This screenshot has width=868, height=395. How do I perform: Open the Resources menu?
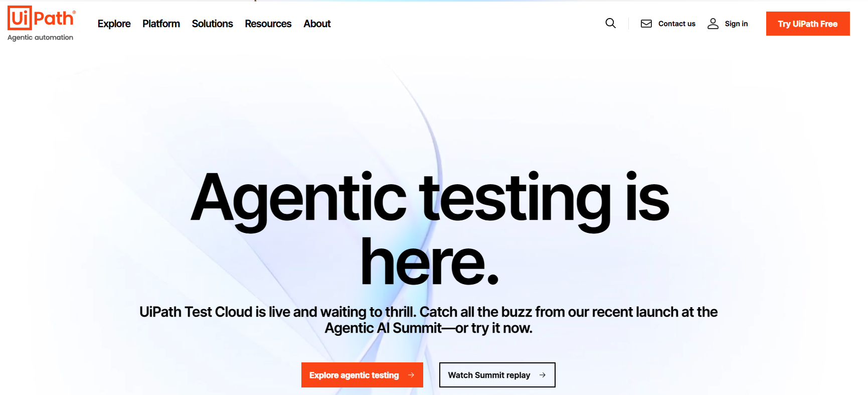(x=268, y=24)
